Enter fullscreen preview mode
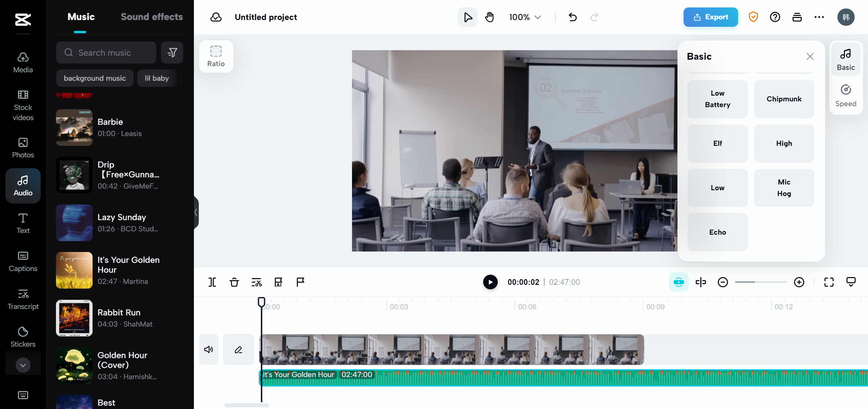The height and width of the screenshot is (409, 868). pyautogui.click(x=829, y=282)
